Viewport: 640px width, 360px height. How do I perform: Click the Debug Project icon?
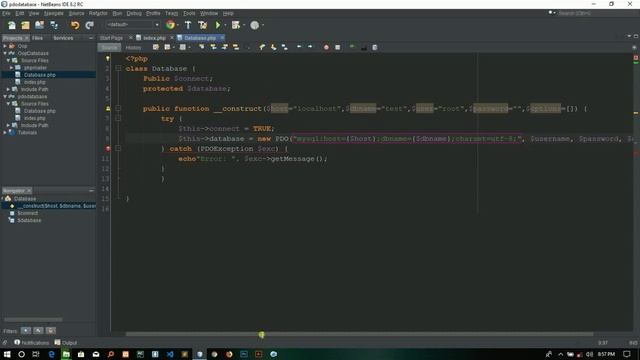(x=236, y=25)
